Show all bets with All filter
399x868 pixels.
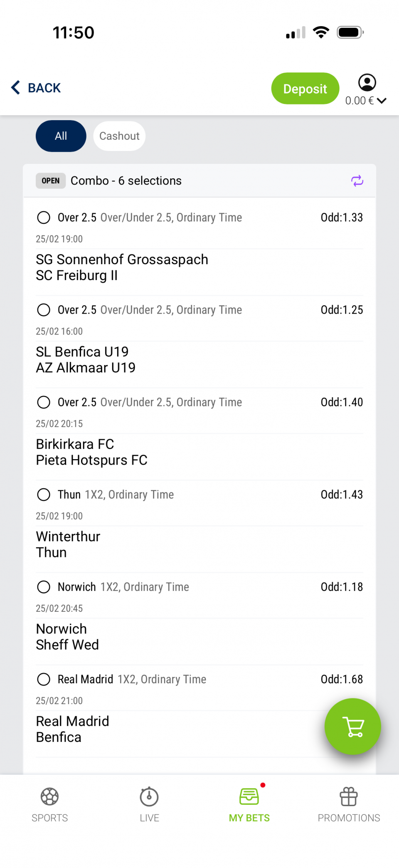(61, 136)
